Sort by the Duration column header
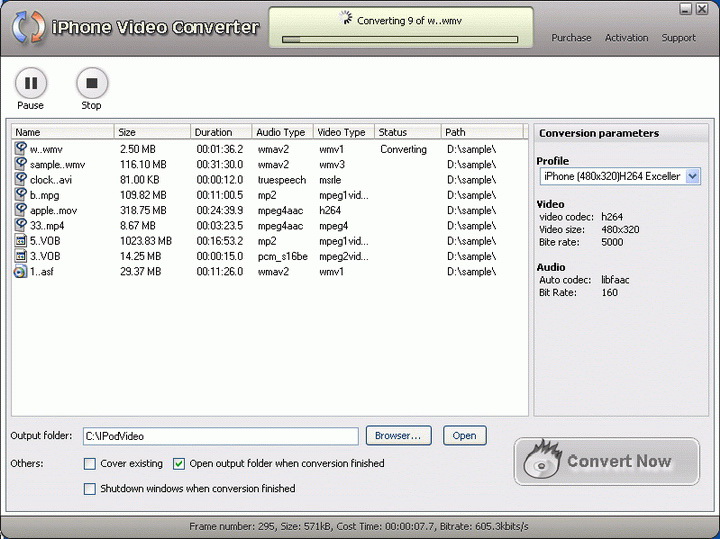 tap(221, 132)
